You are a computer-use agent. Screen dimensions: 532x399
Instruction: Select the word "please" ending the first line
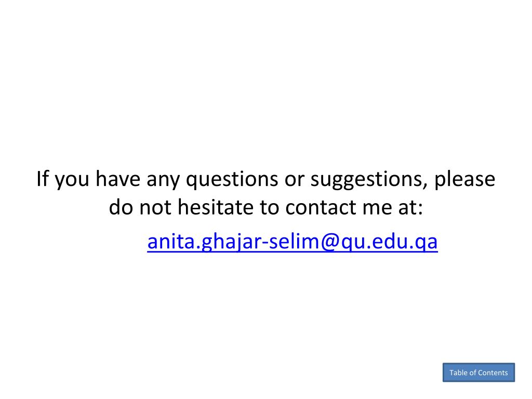465,179
